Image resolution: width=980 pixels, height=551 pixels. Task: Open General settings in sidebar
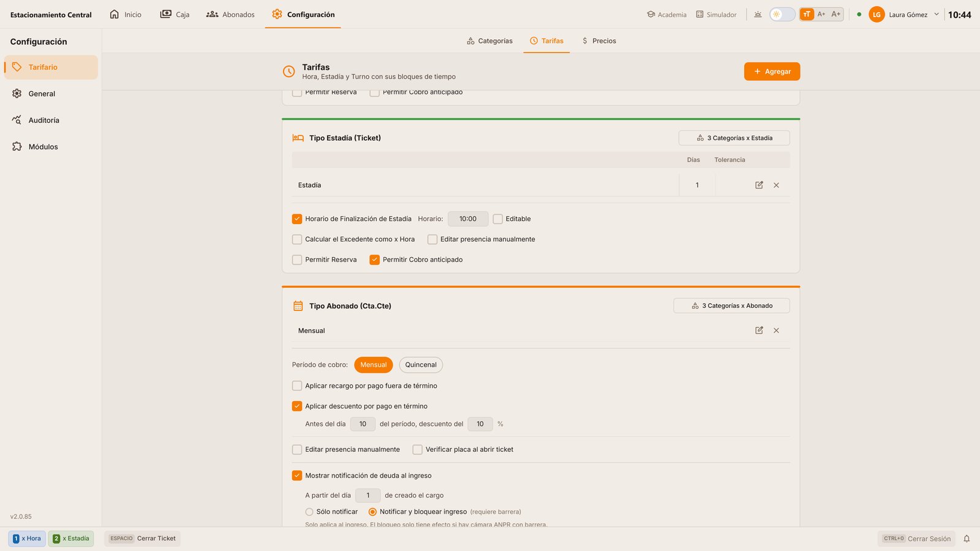(51, 94)
